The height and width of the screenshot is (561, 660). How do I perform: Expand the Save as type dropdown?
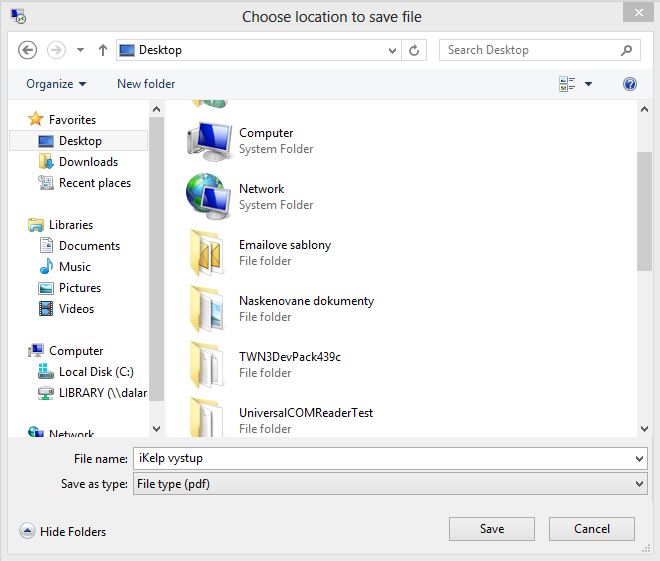pos(639,484)
